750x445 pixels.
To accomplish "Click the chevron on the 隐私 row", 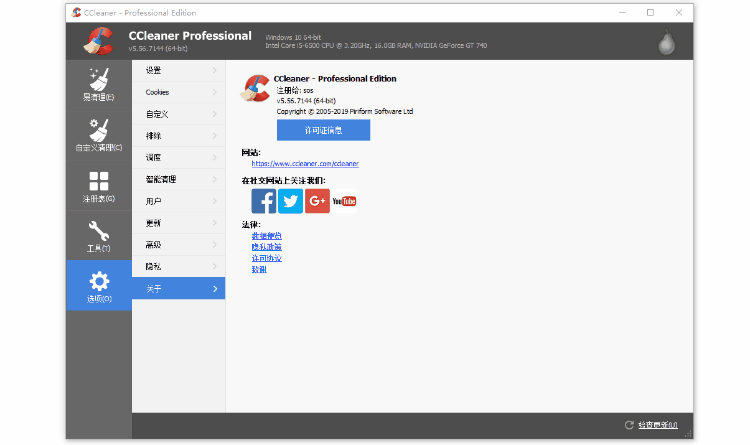I will (x=215, y=267).
